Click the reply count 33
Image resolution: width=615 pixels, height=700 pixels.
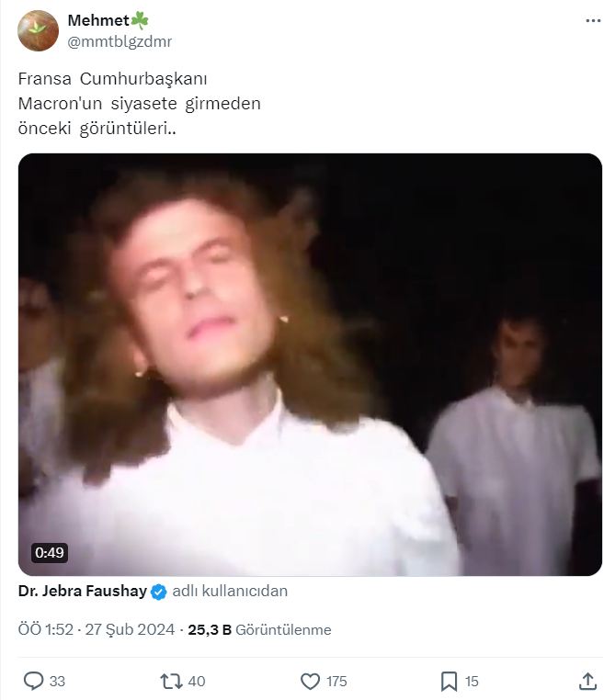pyautogui.click(x=57, y=681)
